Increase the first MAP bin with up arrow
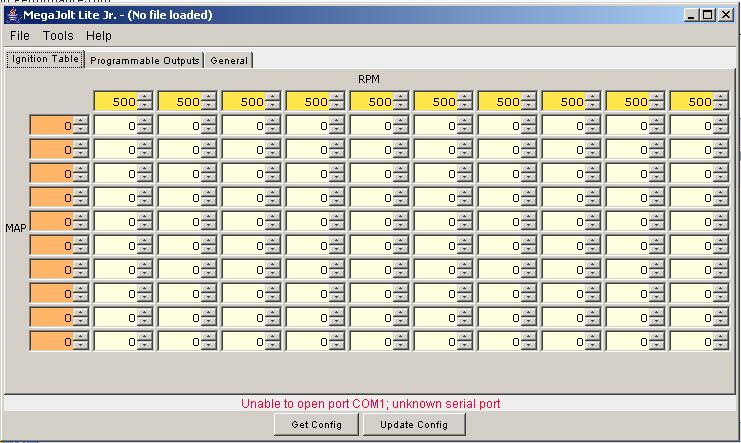Screen dimensions: 741x443 click(81, 121)
